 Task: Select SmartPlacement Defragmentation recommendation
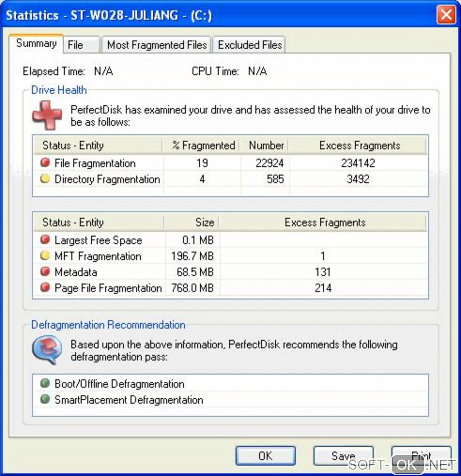[129, 400]
